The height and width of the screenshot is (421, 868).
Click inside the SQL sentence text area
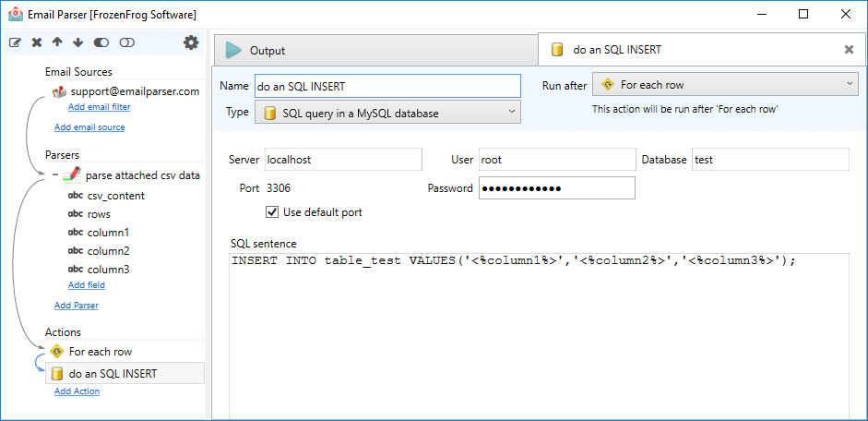[540, 337]
